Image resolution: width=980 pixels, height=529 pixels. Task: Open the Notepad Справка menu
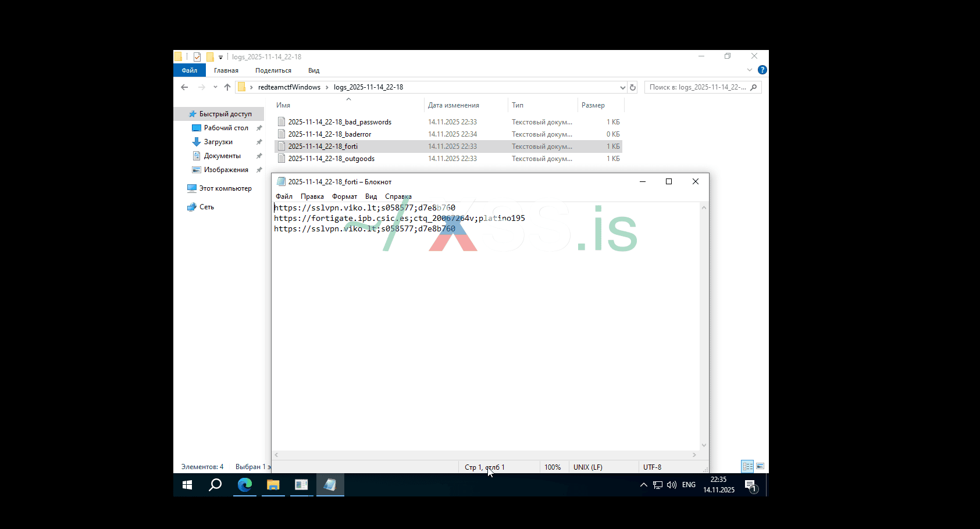(398, 196)
